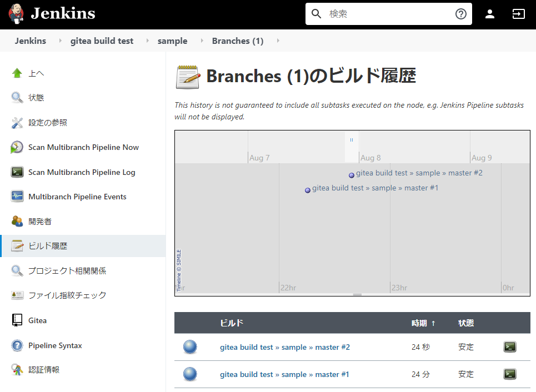This screenshot has width=536, height=392.
Task: Select Scan Multibranch Pipeline Now
Action: coord(83,147)
